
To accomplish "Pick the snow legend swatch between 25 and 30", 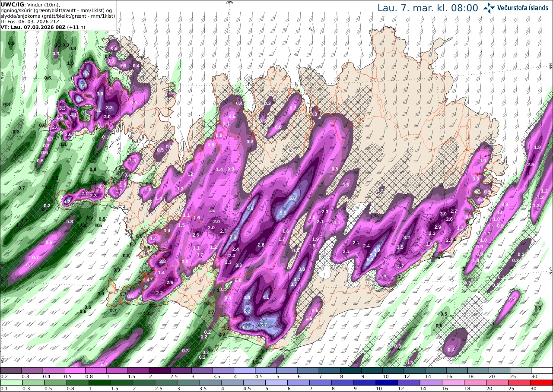I will 521,370.
